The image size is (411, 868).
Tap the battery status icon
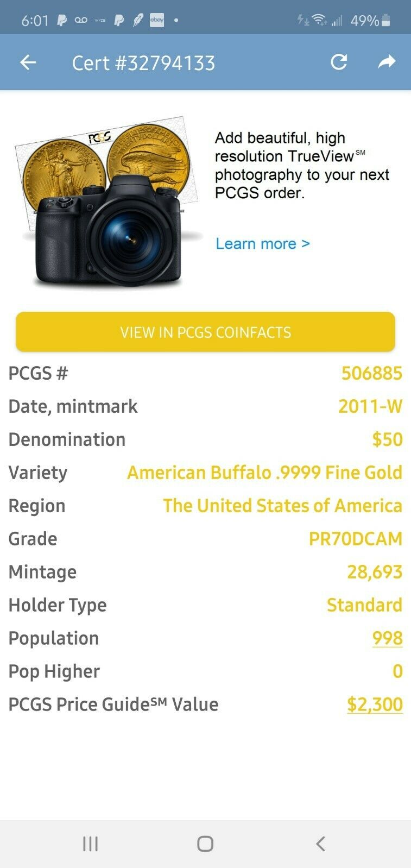coord(386,21)
